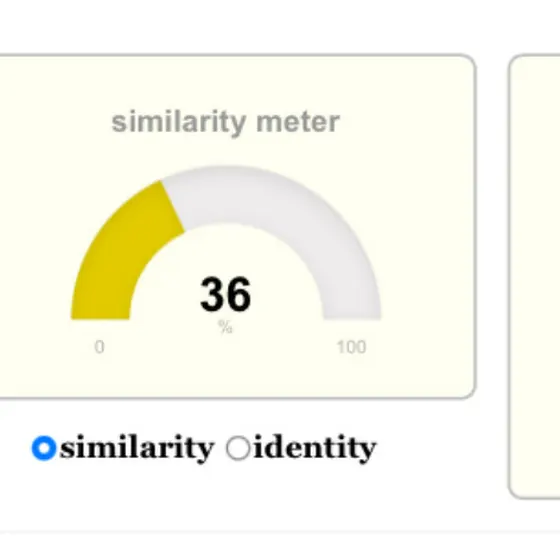560x560 pixels.
Task: Click the digit 3 in the gauge value
Action: [x=212, y=295]
